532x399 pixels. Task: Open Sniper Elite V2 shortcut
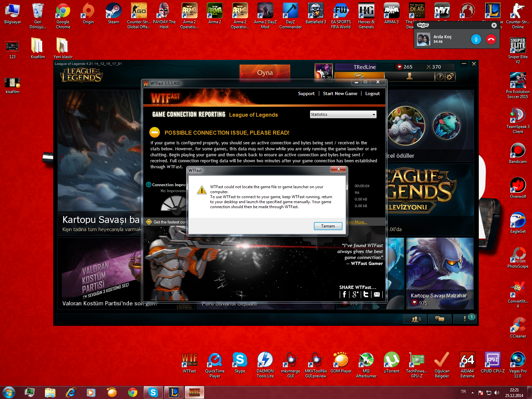(x=518, y=51)
